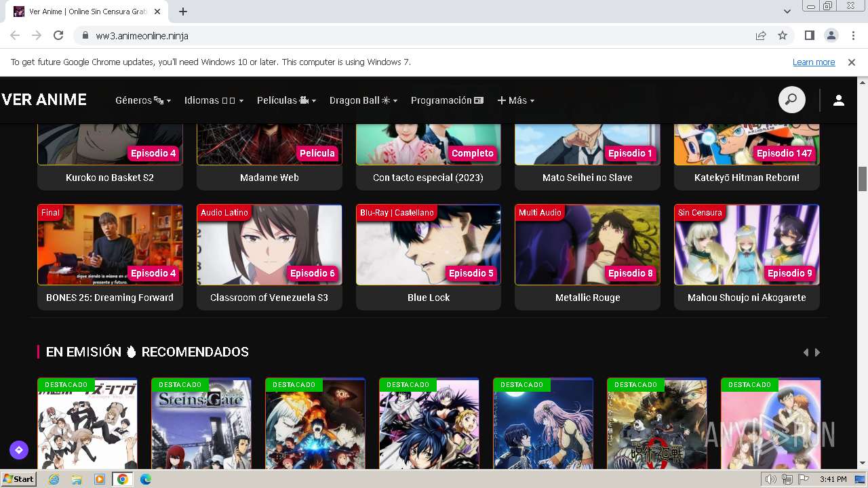Open Metallic Rouge thumbnail
The height and width of the screenshot is (488, 868).
(587, 245)
